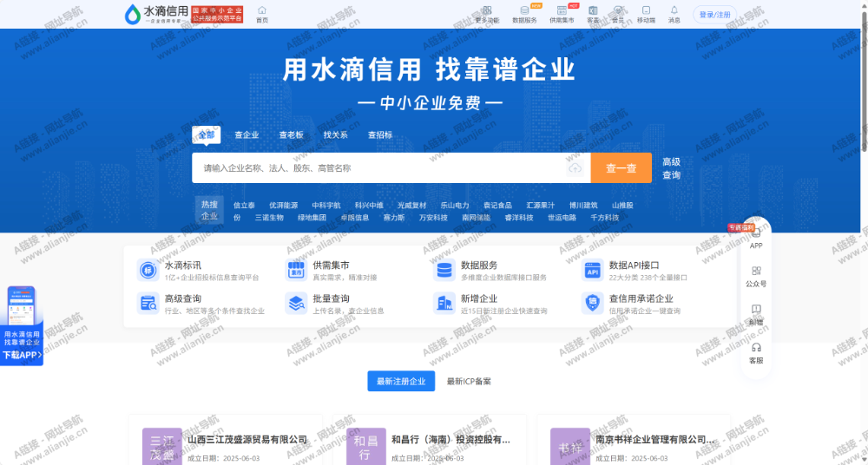
Task: Click the 下载APP floating banner
Action: [x=22, y=325]
